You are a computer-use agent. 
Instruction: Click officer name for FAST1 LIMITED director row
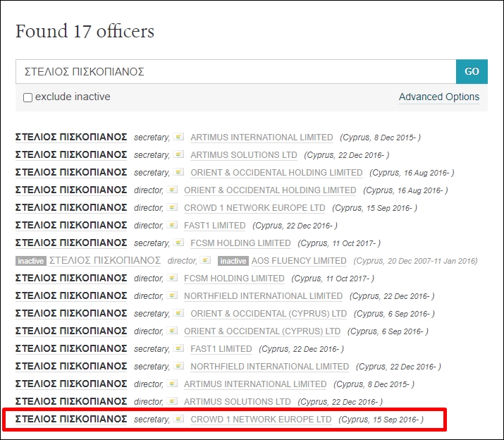coord(71,226)
